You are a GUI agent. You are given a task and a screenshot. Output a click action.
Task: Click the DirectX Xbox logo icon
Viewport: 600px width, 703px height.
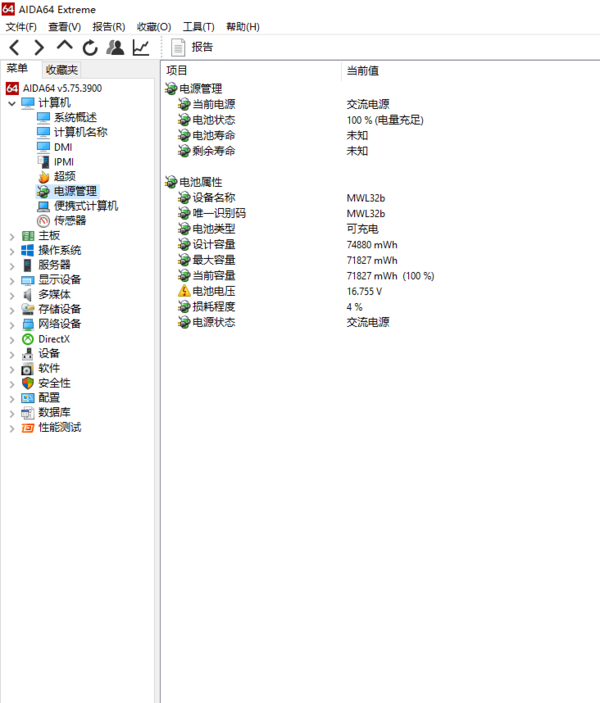pyautogui.click(x=27, y=339)
